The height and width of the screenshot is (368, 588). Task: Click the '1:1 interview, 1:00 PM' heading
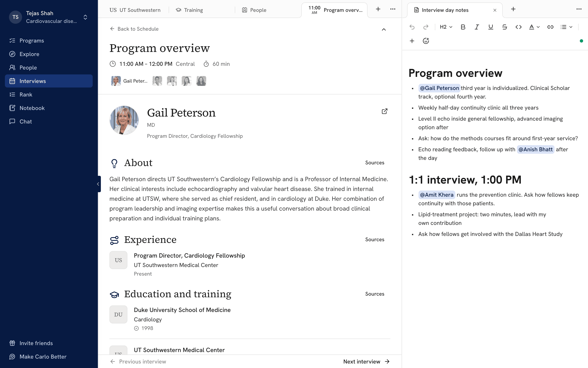coord(465,180)
